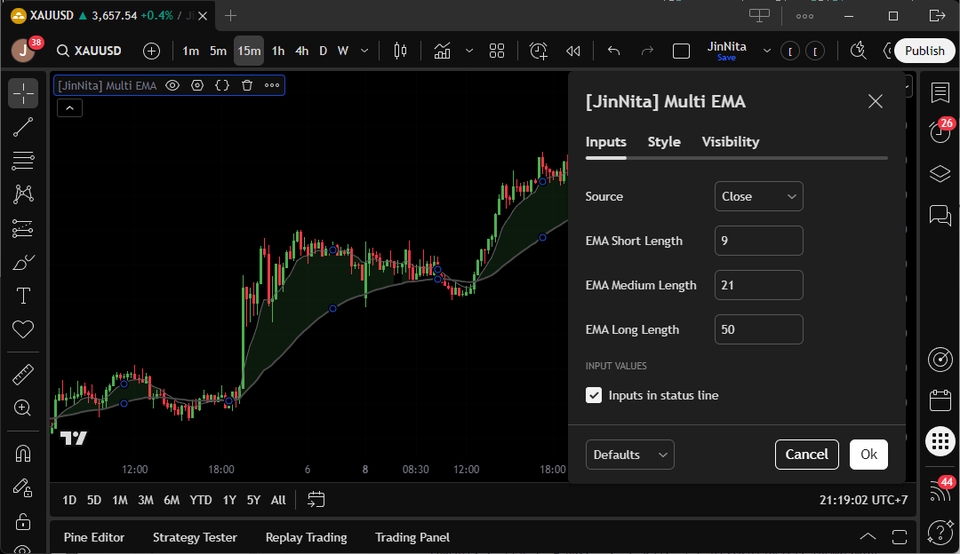
Task: Toggle Inputs in status line checkbox
Action: [x=594, y=395]
